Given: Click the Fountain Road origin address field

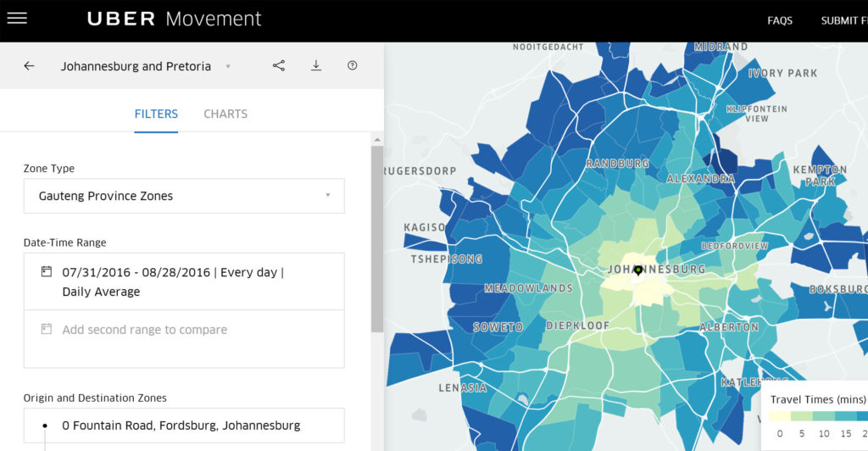Looking at the screenshot, I should 181,426.
